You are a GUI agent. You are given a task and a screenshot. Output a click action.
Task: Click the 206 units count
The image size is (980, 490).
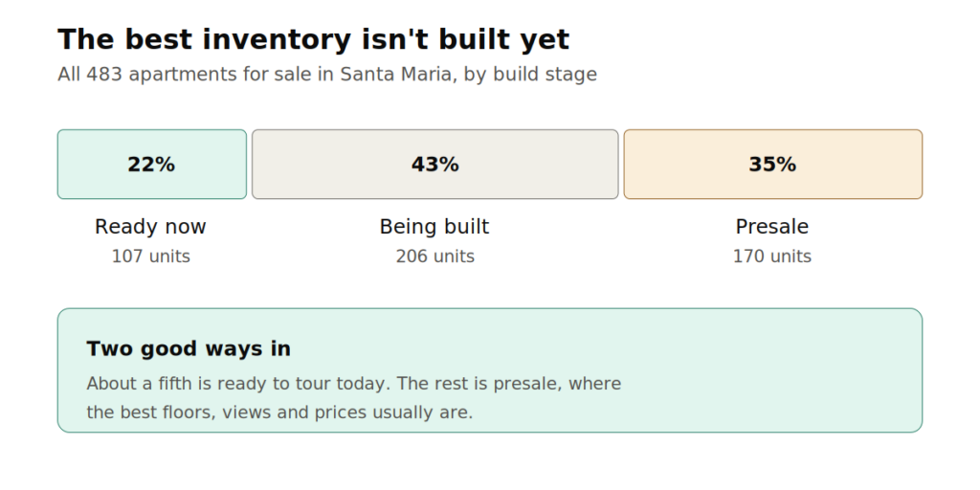coord(435,256)
